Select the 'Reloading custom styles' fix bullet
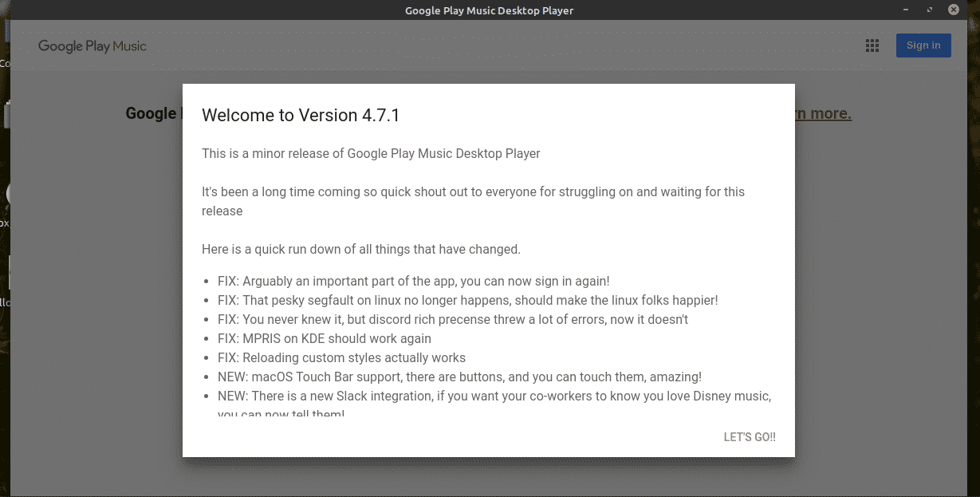Viewport: 980px width, 497px height. [x=341, y=358]
